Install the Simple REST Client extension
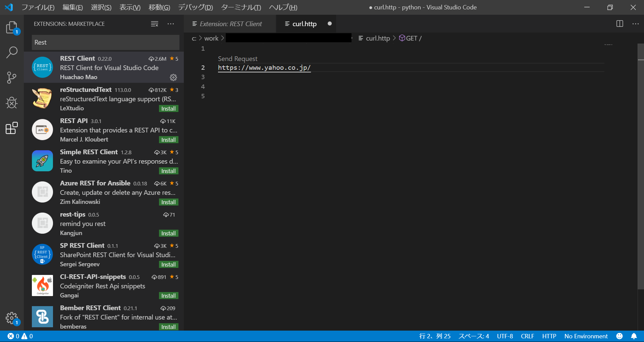This screenshot has width=644, height=342. tap(168, 171)
